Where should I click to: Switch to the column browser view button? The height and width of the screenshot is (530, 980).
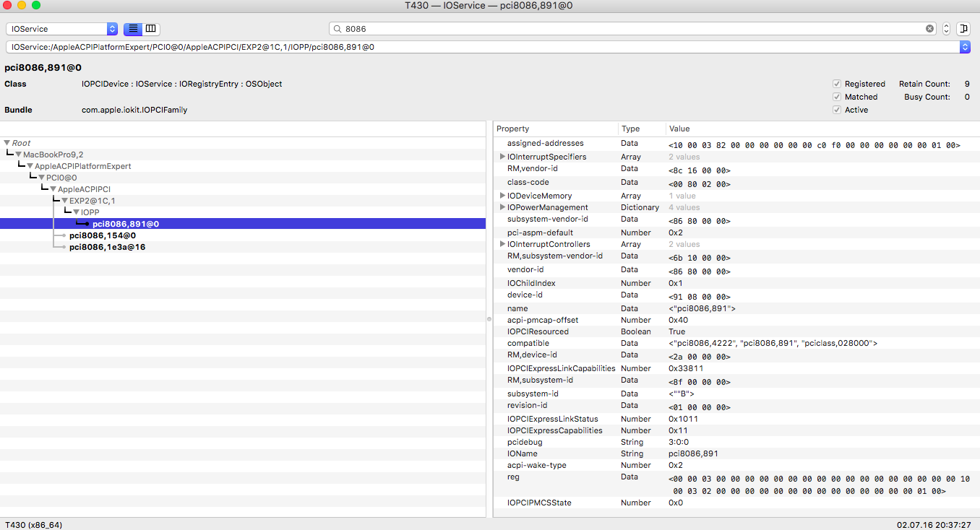click(151, 29)
